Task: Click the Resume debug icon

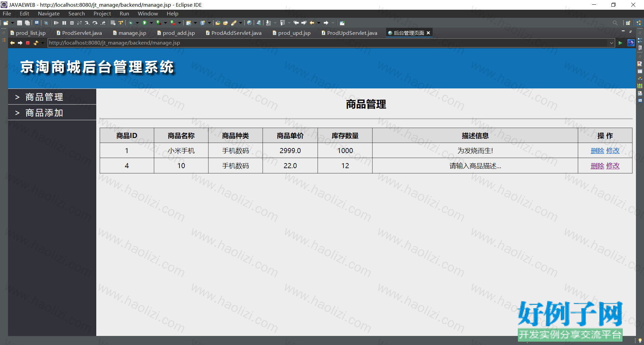Action: 56,23
